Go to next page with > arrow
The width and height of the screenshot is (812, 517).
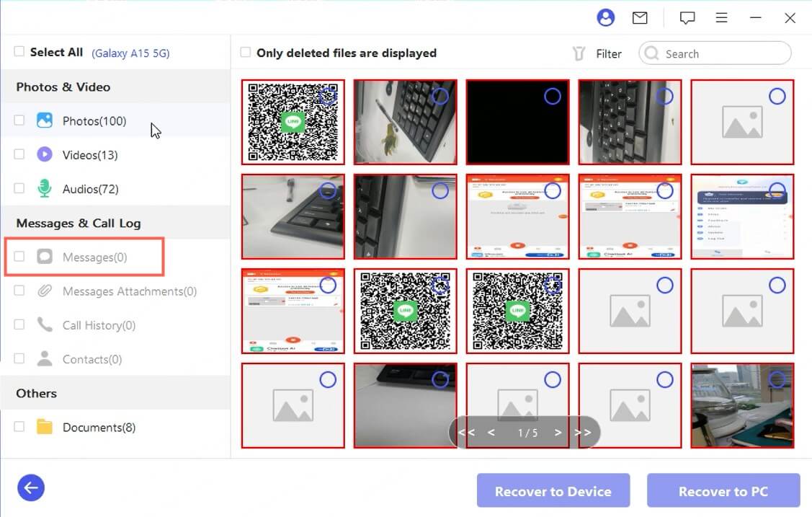pyautogui.click(x=558, y=432)
